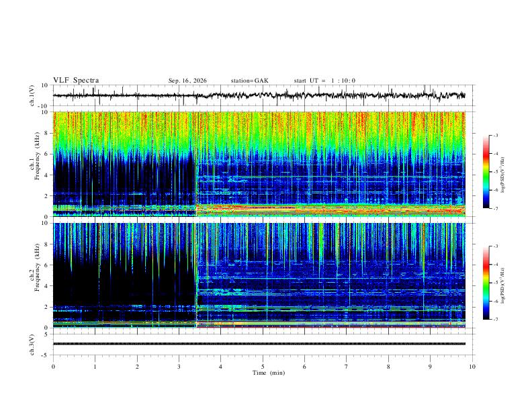This screenshot has height=411, width=532.
Task: Click the ch.1 colorbar log(PSD) label
Action: (502, 175)
